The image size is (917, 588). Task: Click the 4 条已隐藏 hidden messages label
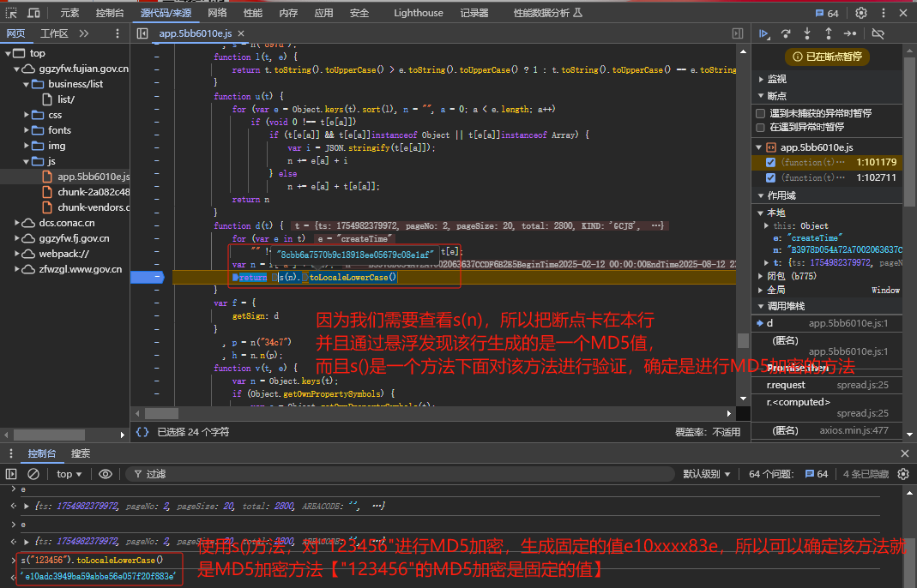click(866, 474)
